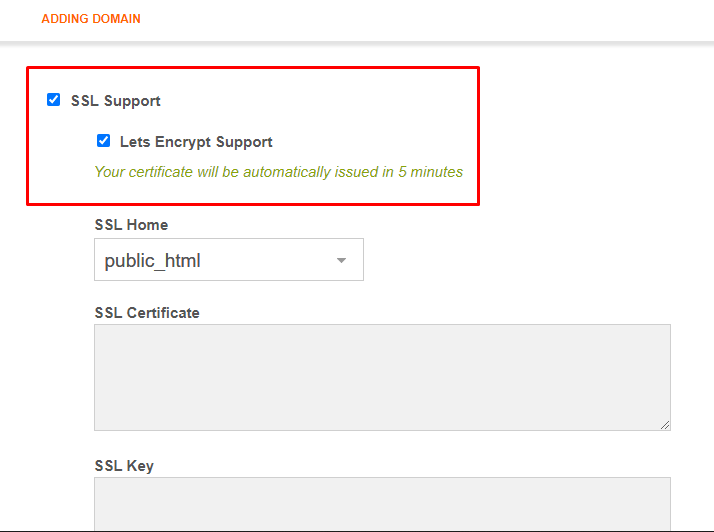The height and width of the screenshot is (532, 714).
Task: Click the SSL Key field label
Action: pyautogui.click(x=124, y=466)
